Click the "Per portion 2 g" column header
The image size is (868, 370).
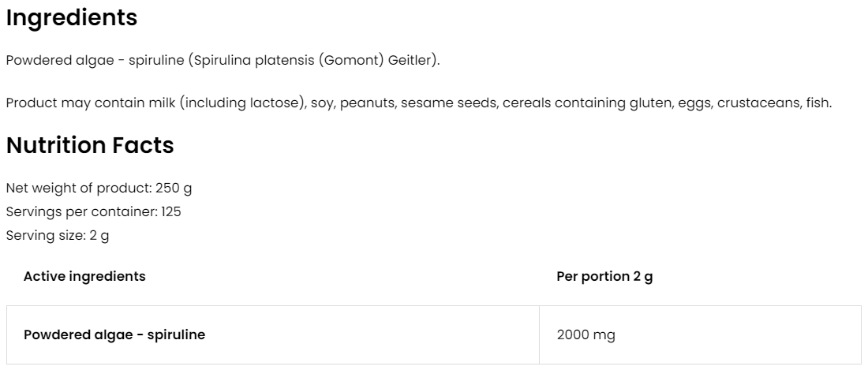tap(604, 276)
